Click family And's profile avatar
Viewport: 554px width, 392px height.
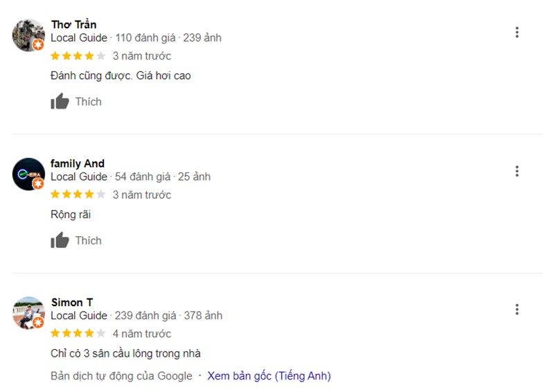(x=28, y=174)
